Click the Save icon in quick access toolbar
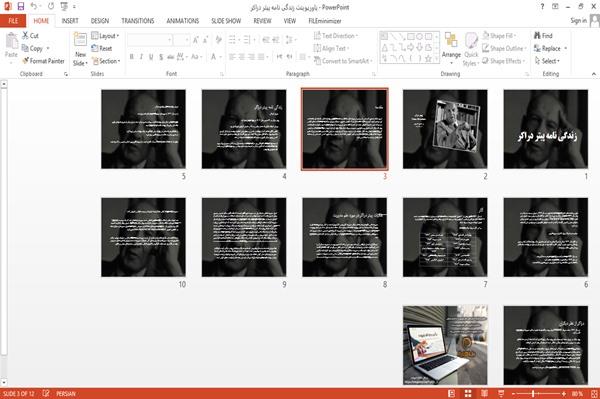This screenshot has width=600, height=399. [21, 6]
